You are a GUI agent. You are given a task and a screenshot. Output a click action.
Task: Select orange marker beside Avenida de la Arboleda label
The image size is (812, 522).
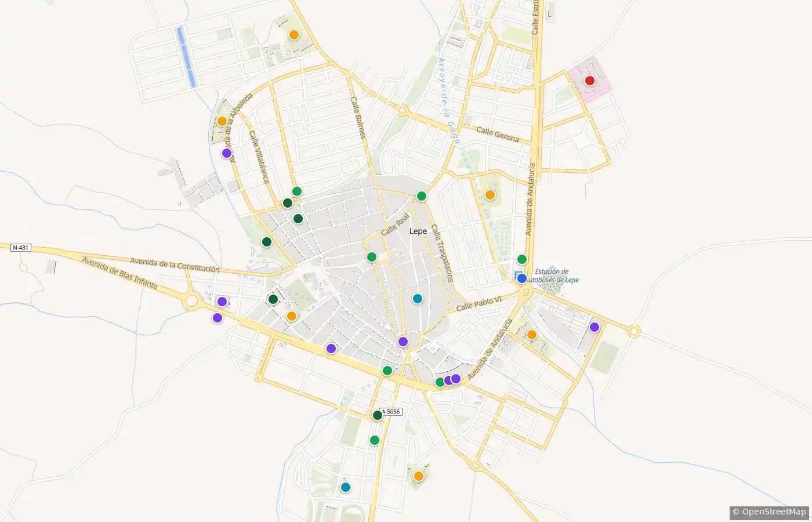tap(222, 121)
